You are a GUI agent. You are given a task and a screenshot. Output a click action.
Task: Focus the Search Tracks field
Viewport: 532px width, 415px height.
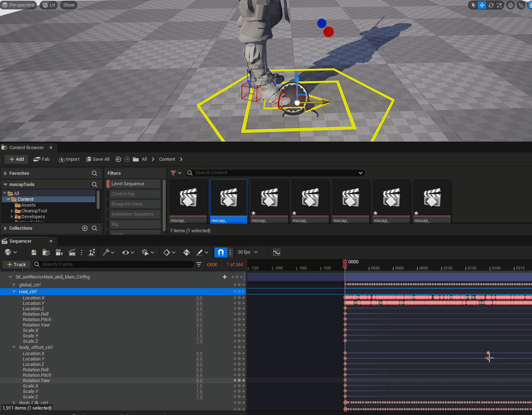tap(114, 264)
